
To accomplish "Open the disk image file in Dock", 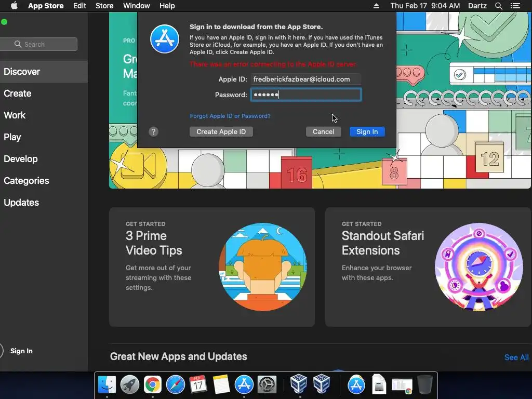I will pos(379,384).
